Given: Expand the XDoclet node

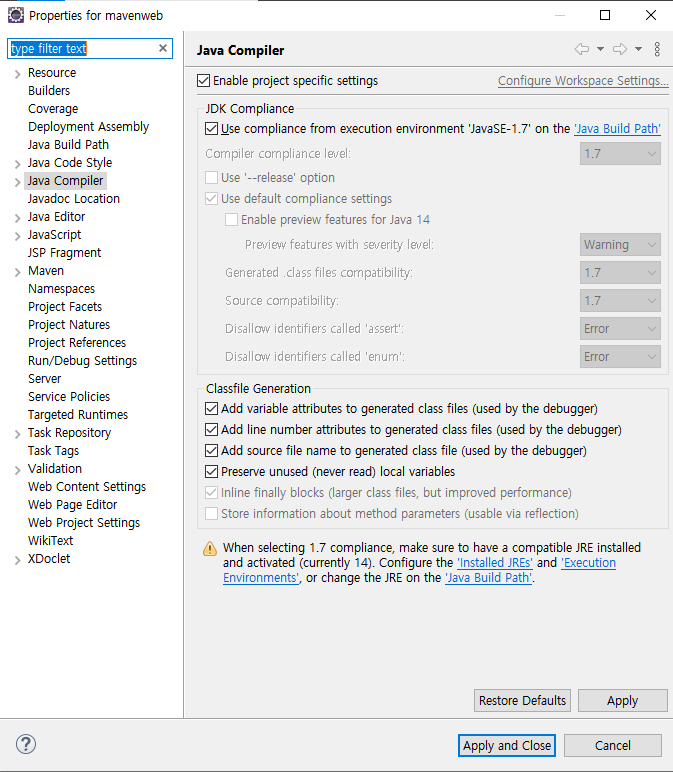Looking at the screenshot, I should pos(17,560).
